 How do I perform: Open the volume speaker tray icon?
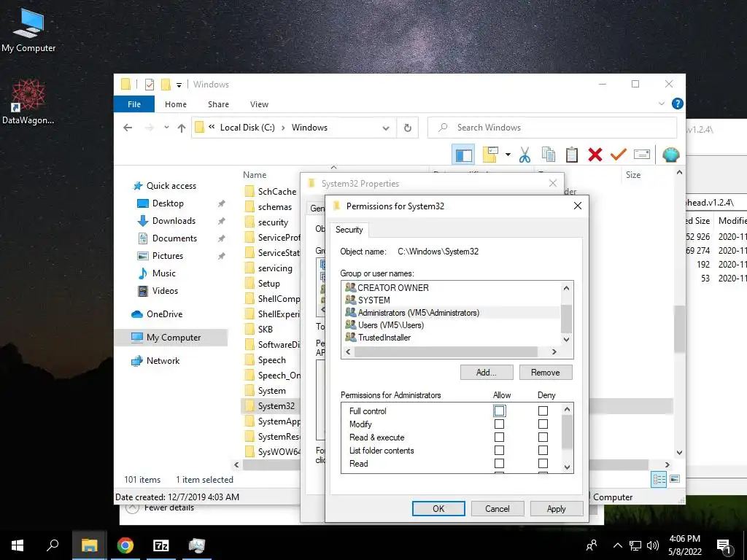coord(653,545)
